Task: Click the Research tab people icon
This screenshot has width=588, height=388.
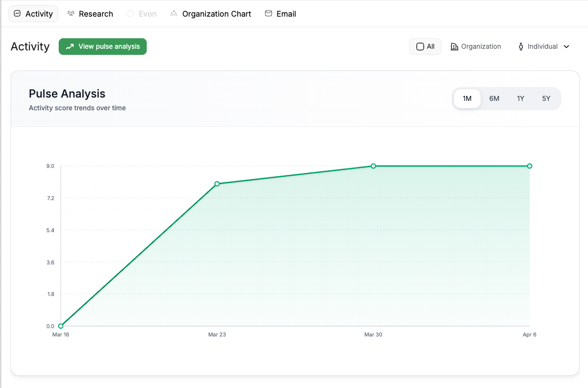Action: (x=71, y=13)
